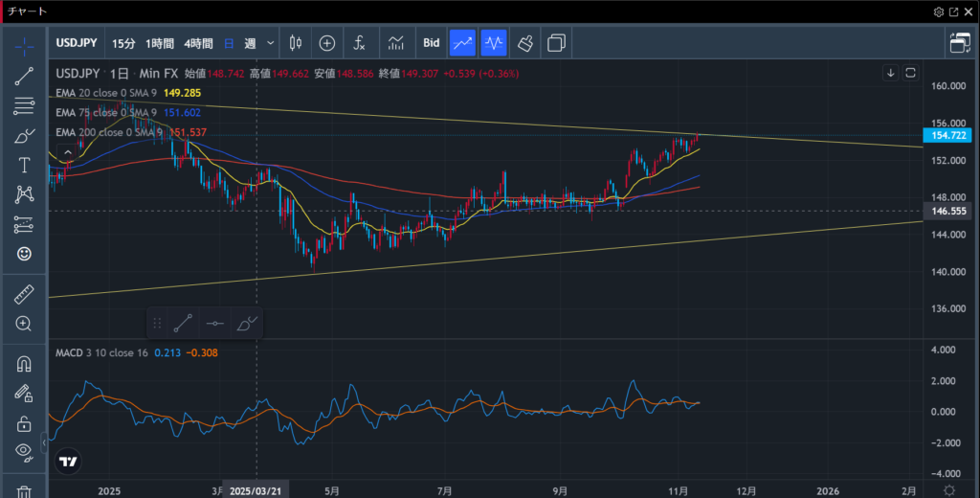Open the emoji sticker tool

(x=25, y=254)
